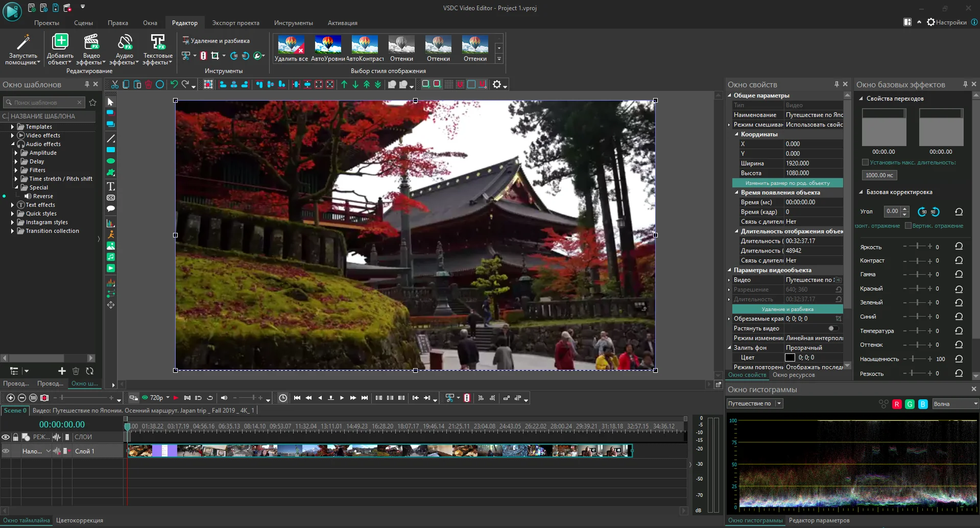Expand the Video effects tree node
The image size is (980, 528).
[x=12, y=135]
